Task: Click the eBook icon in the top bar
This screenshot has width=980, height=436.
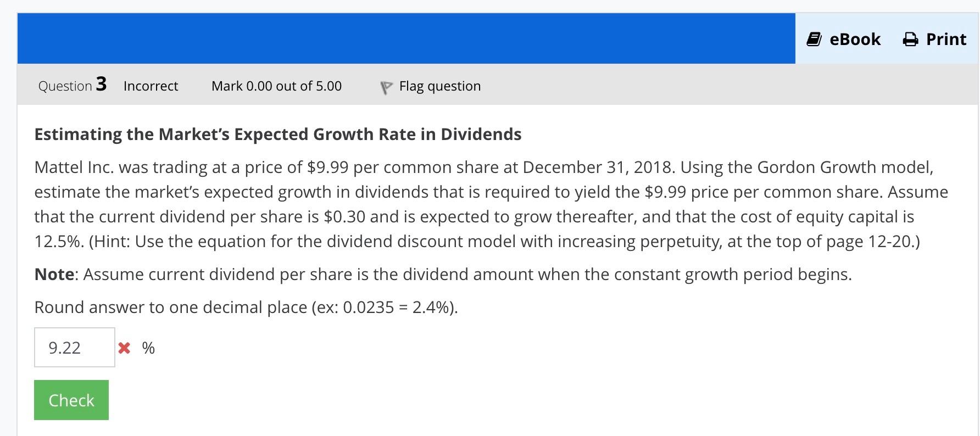Action: click(815, 38)
